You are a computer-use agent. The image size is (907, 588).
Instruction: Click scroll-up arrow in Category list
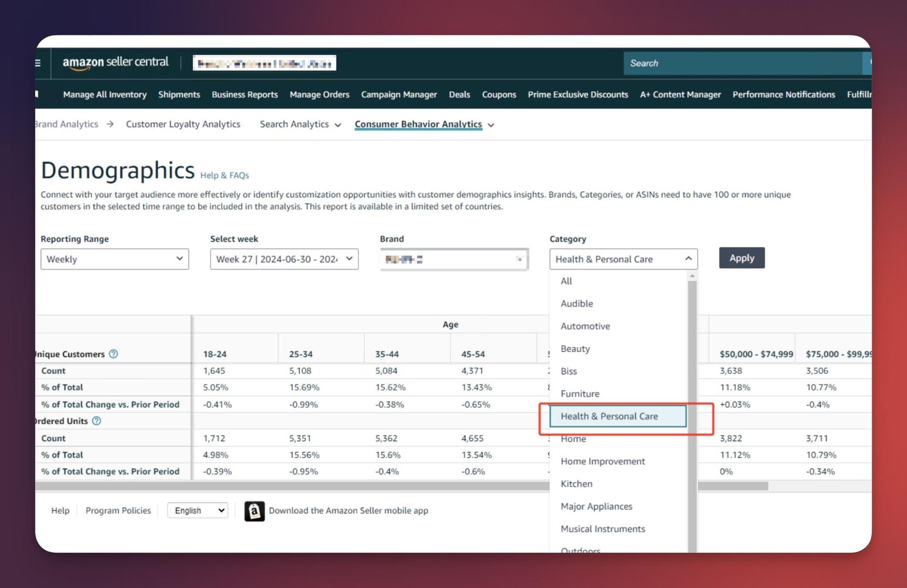pos(692,276)
